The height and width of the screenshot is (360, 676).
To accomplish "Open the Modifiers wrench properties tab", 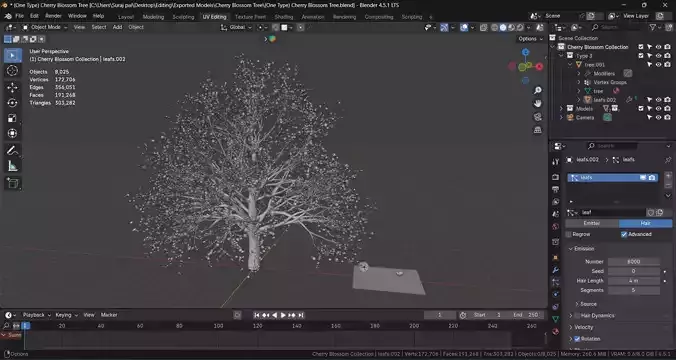I will pyautogui.click(x=556, y=270).
